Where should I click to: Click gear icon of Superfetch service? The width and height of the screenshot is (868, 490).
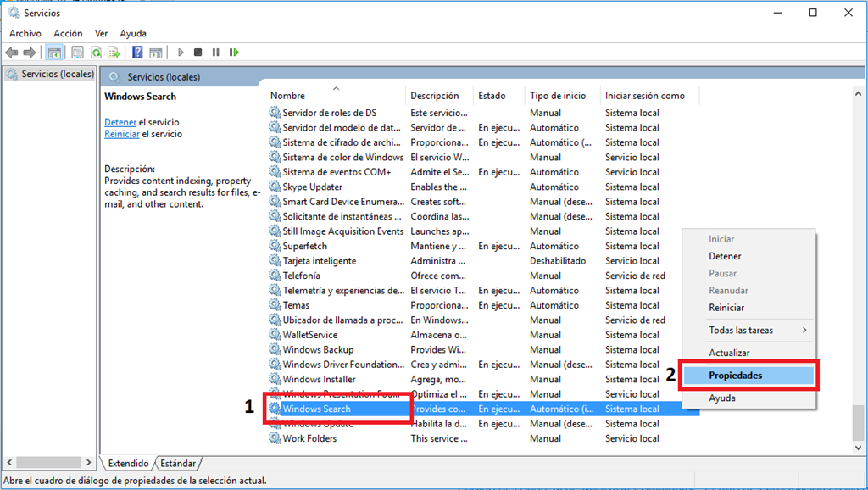pyautogui.click(x=275, y=246)
